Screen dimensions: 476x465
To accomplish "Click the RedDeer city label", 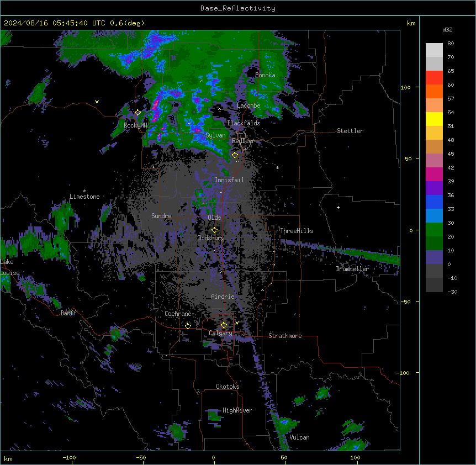I will 244,141.
